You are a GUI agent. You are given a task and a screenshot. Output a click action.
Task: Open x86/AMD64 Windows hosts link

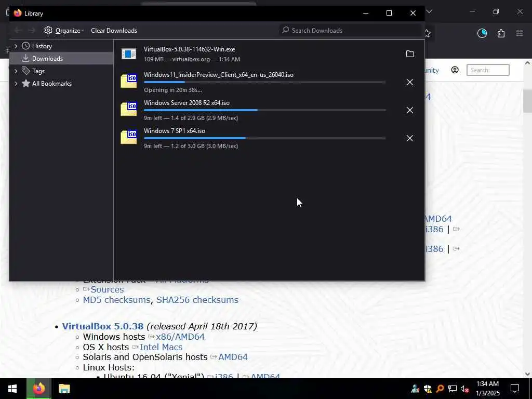pyautogui.click(x=180, y=337)
